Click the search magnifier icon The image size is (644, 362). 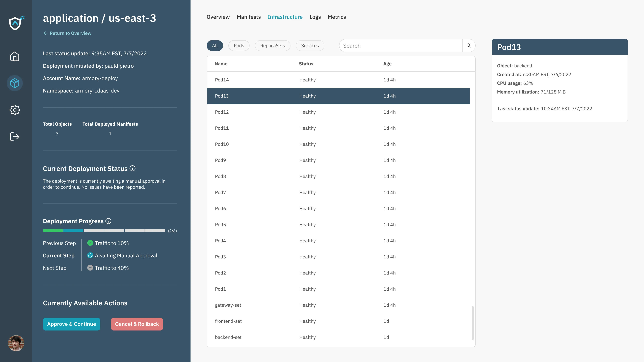point(469,45)
